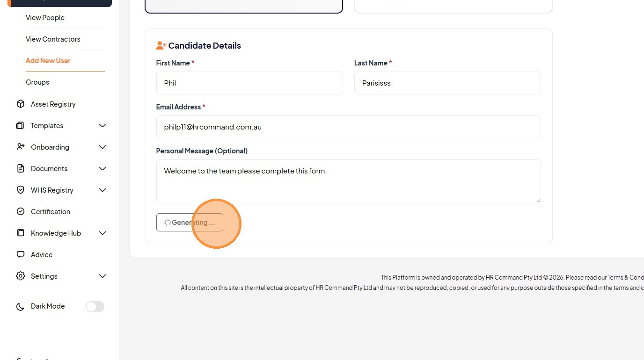Click the Documents file icon

pyautogui.click(x=21, y=168)
